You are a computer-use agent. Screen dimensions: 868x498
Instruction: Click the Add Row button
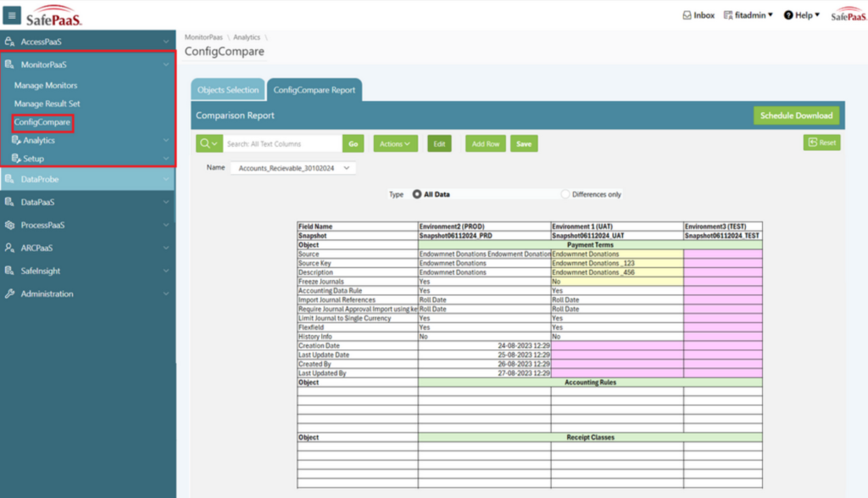pos(486,143)
